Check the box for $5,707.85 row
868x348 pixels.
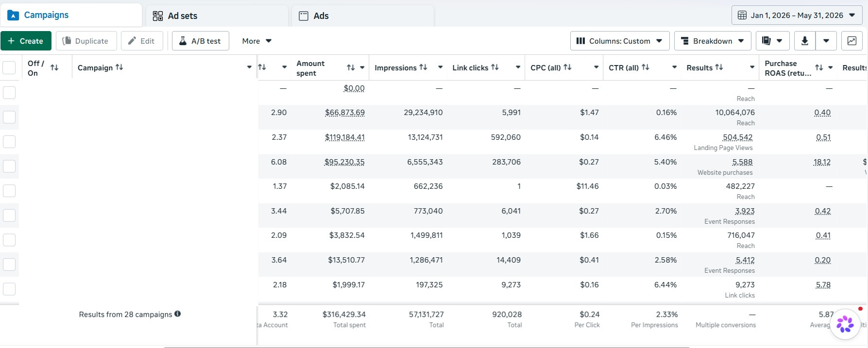(9, 215)
